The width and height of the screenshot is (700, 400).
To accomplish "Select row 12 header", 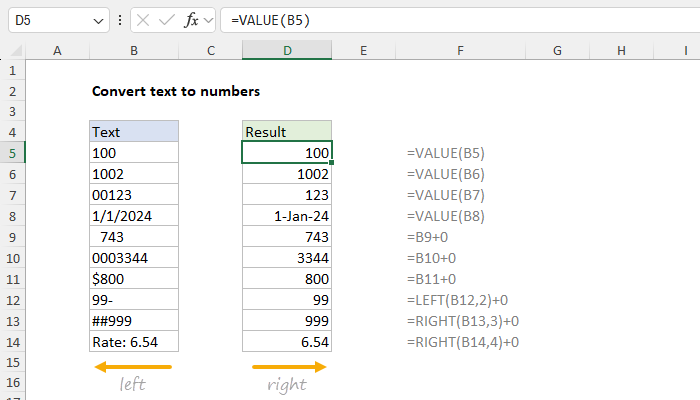I will (x=12, y=300).
